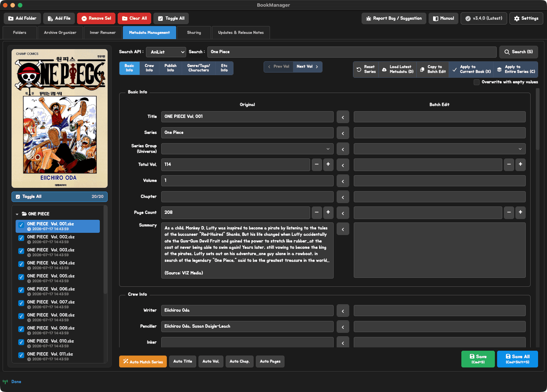The height and width of the screenshot is (392, 547).
Task: Load Latest Metadata (D)
Action: 398,69
